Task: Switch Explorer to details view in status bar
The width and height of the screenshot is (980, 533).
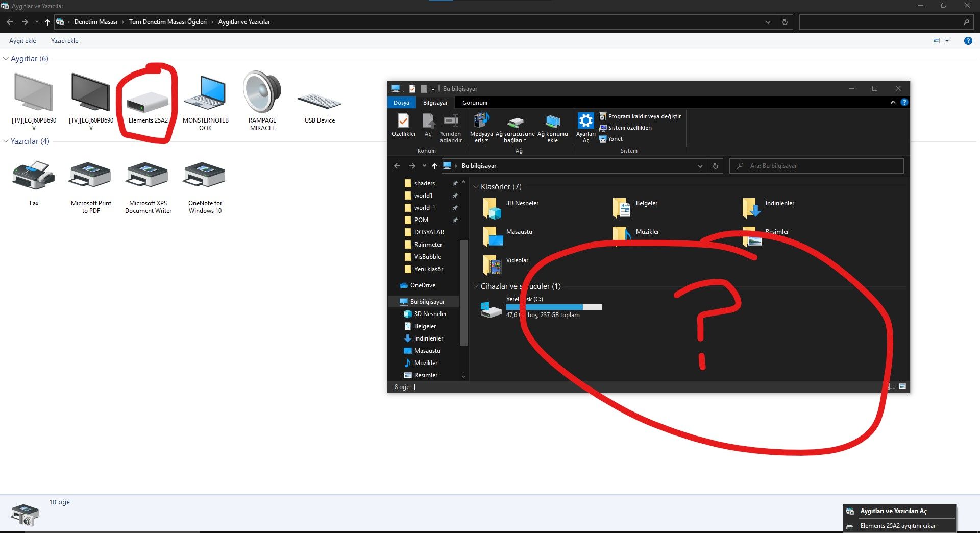Action: [892, 386]
